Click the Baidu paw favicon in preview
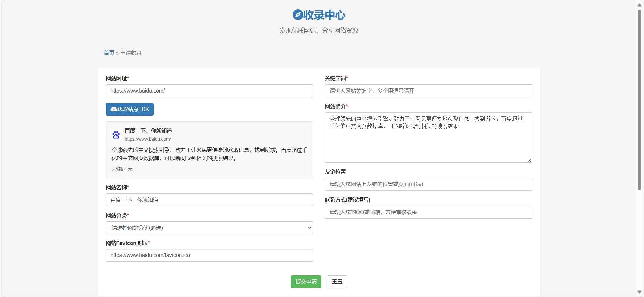Viewport: 644px width, 297px height. point(116,135)
